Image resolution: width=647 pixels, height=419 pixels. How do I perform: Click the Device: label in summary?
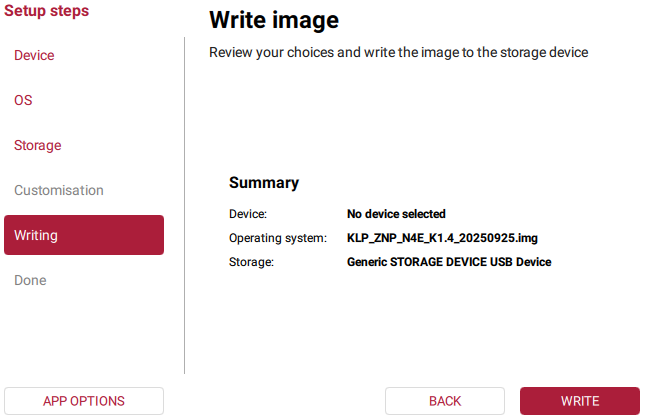(248, 214)
